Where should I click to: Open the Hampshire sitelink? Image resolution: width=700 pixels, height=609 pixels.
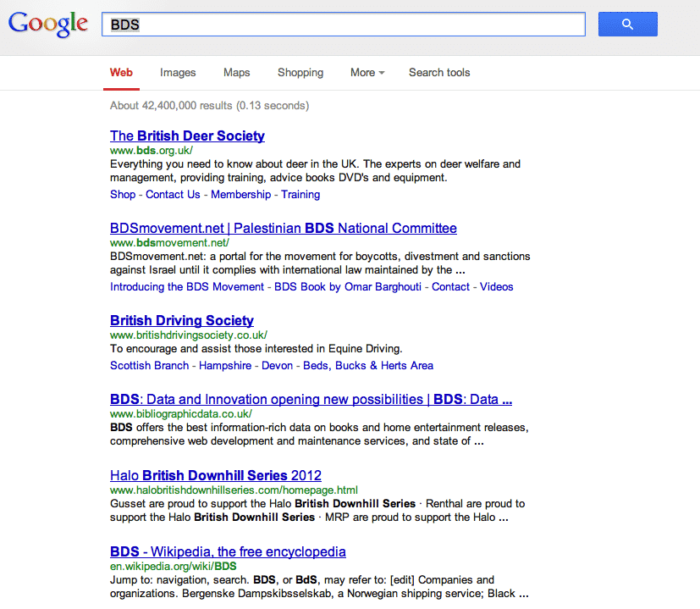(x=225, y=366)
